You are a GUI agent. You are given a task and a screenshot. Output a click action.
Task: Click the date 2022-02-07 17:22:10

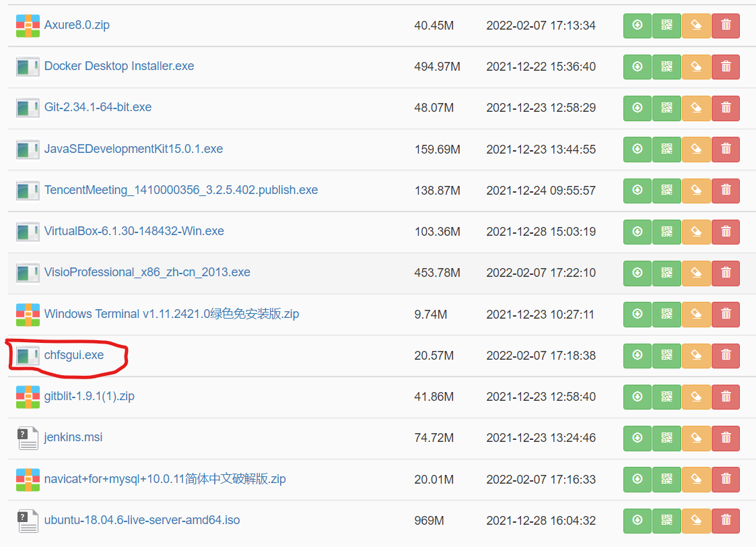pos(541,273)
